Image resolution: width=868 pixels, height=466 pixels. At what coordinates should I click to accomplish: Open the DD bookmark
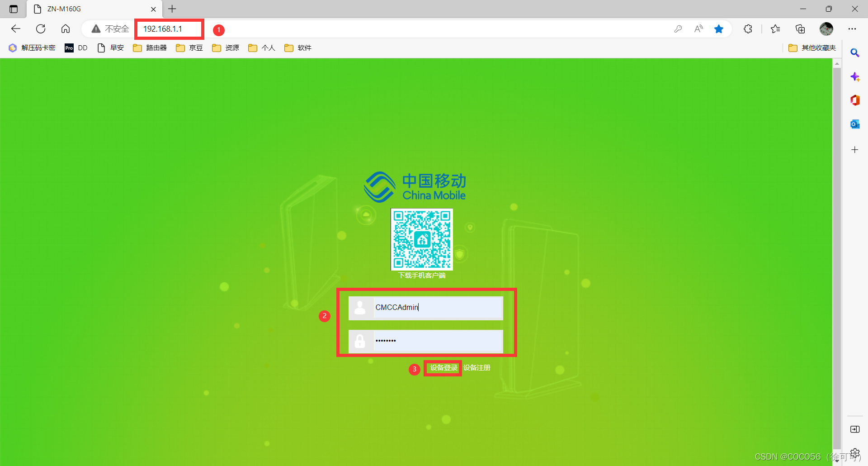click(76, 48)
